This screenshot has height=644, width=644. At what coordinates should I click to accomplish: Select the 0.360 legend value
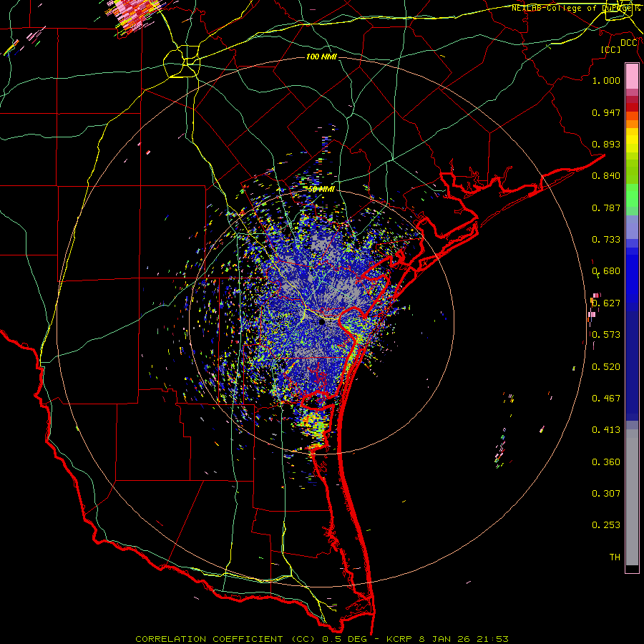606,462
